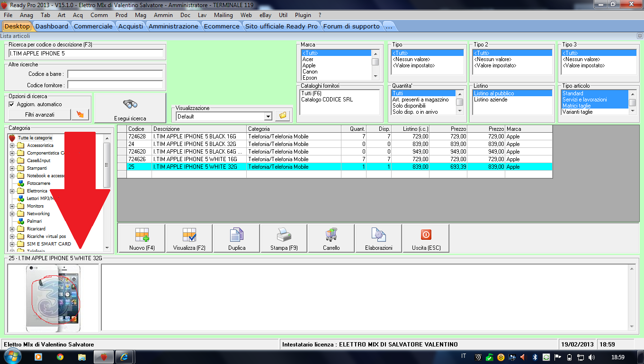Click the Ready Pro strawberry taskbar icon
The width and height of the screenshot is (644, 364).
point(103,357)
